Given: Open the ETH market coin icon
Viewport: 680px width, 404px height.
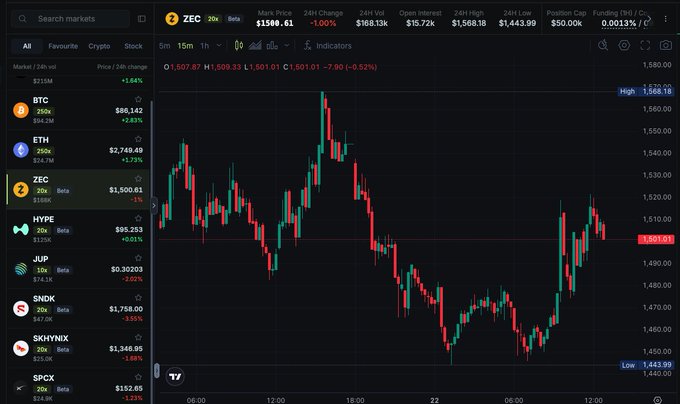Looking at the screenshot, I should (x=21, y=150).
